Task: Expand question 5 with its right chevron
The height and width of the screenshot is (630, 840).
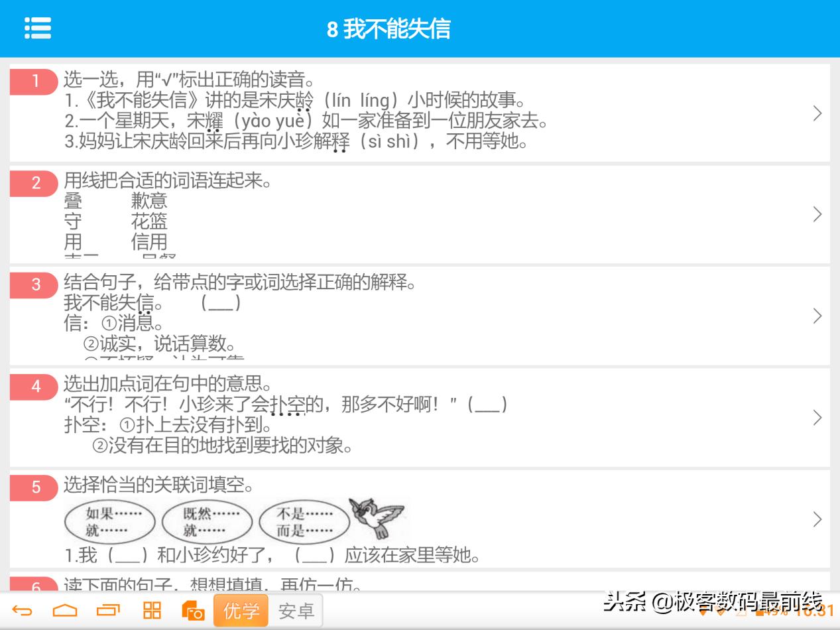Action: click(x=817, y=521)
